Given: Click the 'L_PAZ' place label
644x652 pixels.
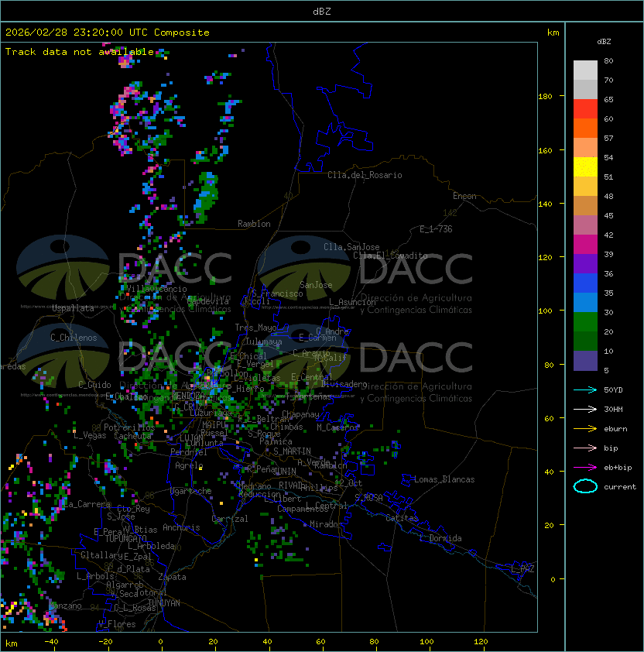Looking at the screenshot, I should click(x=522, y=569).
